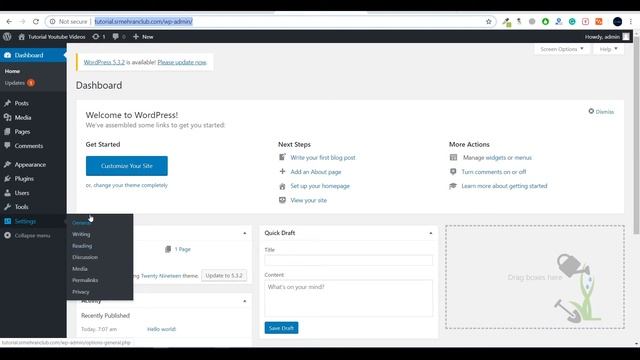Screen dimensions: 640x360
Task: Open the comments bubble in admin bar
Action: [x=119, y=37]
